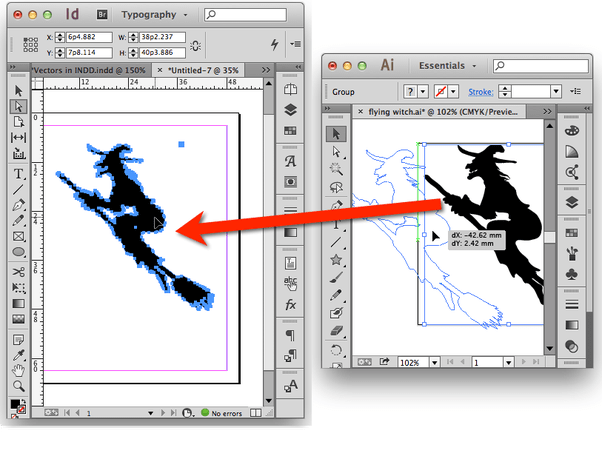The image size is (602, 462).
Task: Open the InDesign page number dropdown
Action: click(x=150, y=413)
